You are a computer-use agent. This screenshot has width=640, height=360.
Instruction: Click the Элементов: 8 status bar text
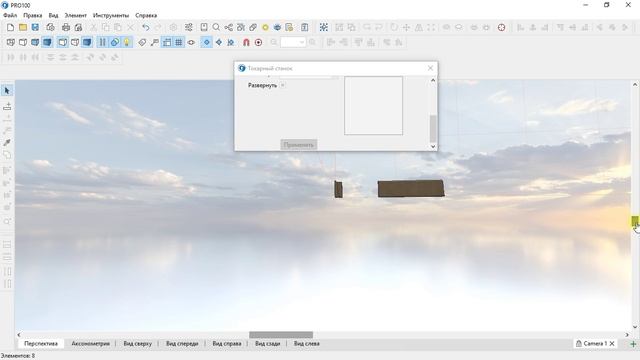pos(18,356)
